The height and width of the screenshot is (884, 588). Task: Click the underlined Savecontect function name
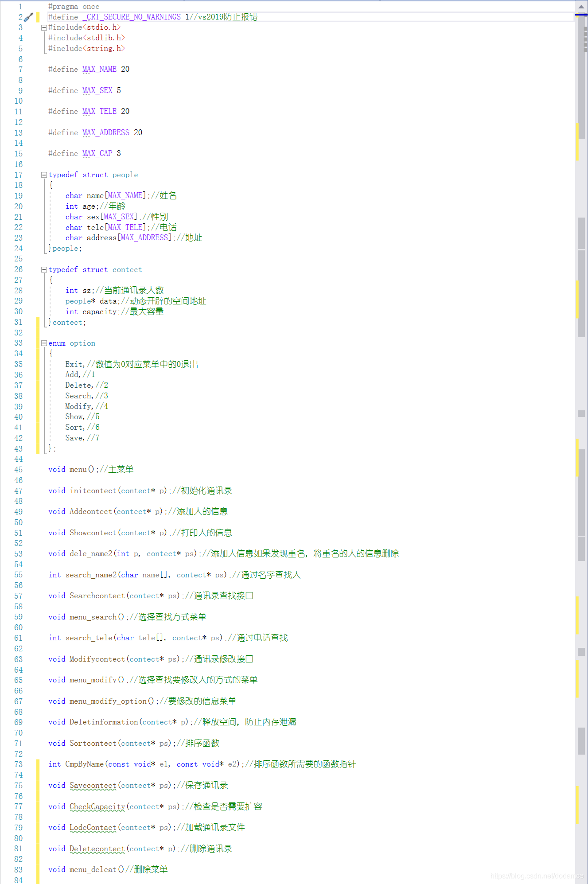pos(93,786)
